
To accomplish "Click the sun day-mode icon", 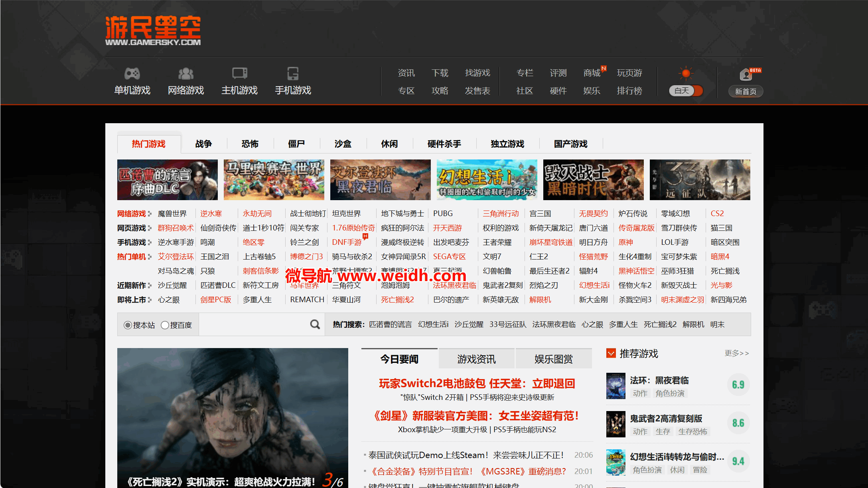I will (686, 73).
